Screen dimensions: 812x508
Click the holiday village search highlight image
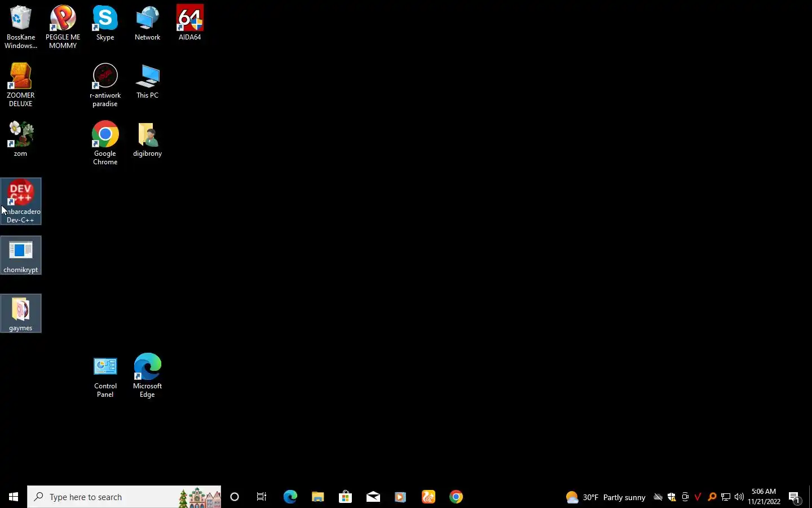(x=200, y=498)
